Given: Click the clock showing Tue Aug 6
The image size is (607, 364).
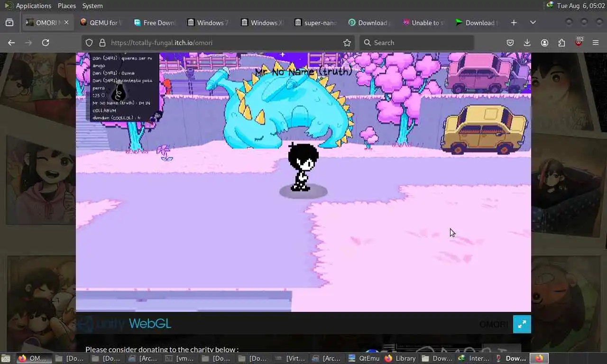Looking at the screenshot, I should click(580, 6).
